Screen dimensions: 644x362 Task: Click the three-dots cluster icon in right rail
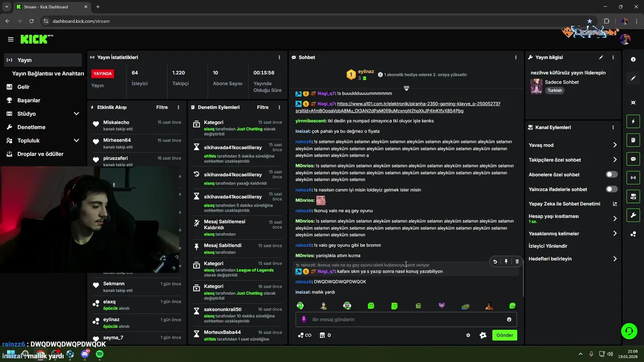coord(633,234)
